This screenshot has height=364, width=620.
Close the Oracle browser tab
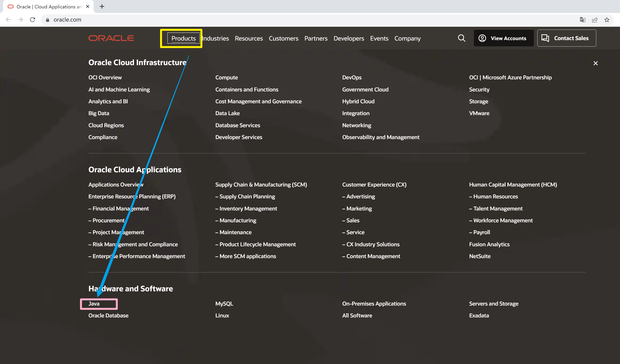88,7
